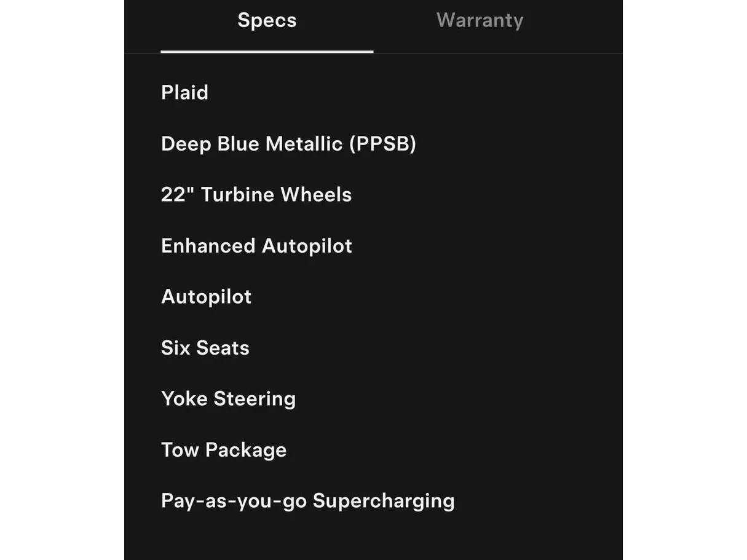Click the word Turbine in the wheels spec

pyautogui.click(x=238, y=195)
